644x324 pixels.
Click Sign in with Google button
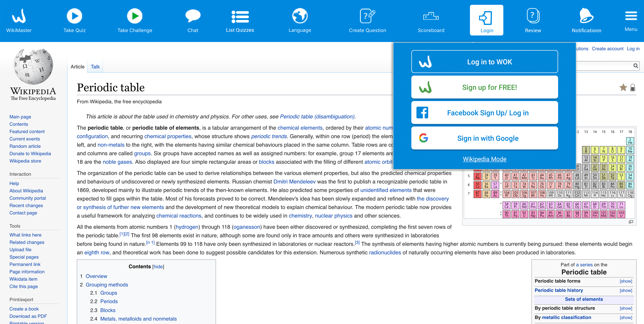(x=484, y=138)
